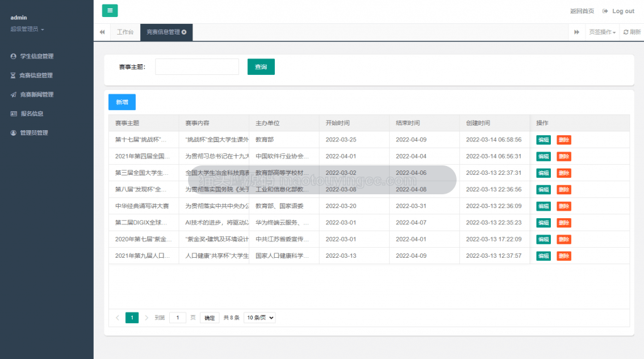Delete the 第三届全国大学生 row
This screenshot has height=359, width=644.
(x=564, y=173)
